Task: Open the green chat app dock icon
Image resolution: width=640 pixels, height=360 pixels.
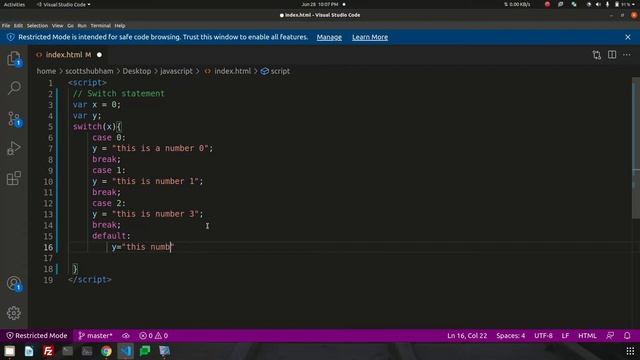Action: [145, 351]
